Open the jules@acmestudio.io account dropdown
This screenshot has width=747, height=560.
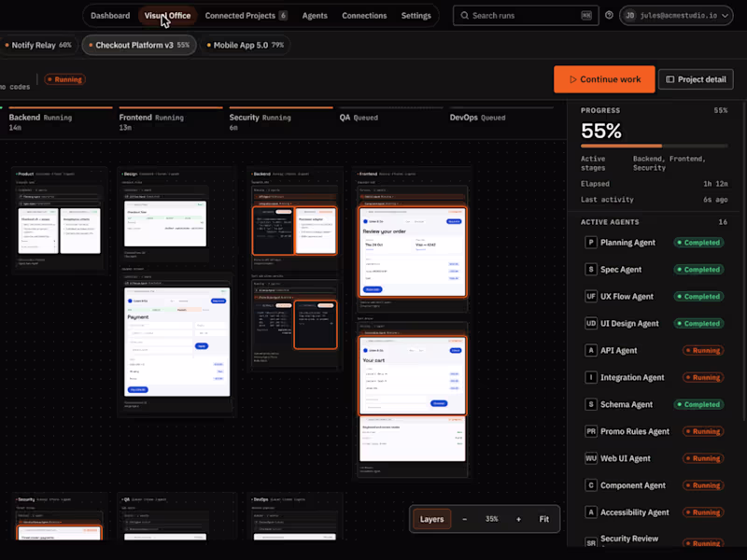coord(676,16)
